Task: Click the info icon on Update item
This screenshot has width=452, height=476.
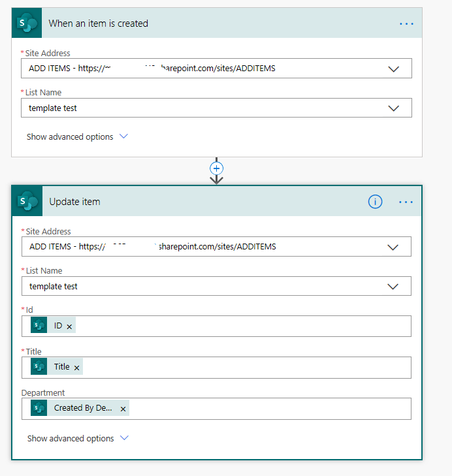Action: tap(375, 202)
